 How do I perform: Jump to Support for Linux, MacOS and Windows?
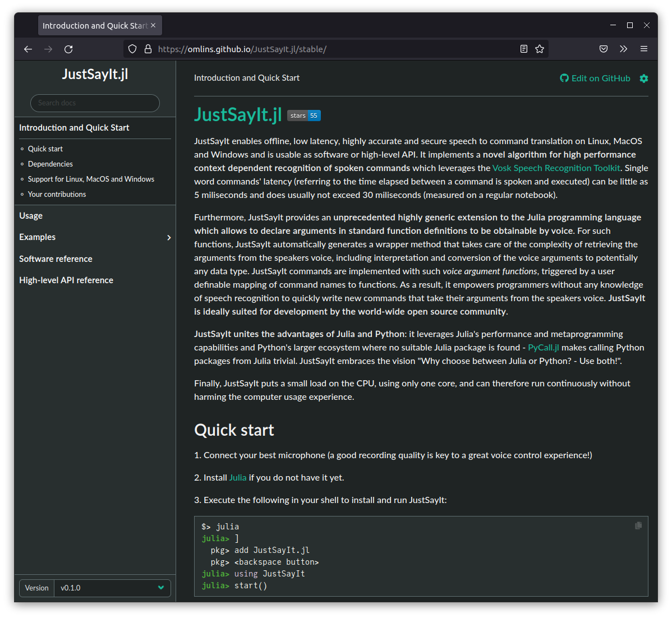[91, 179]
